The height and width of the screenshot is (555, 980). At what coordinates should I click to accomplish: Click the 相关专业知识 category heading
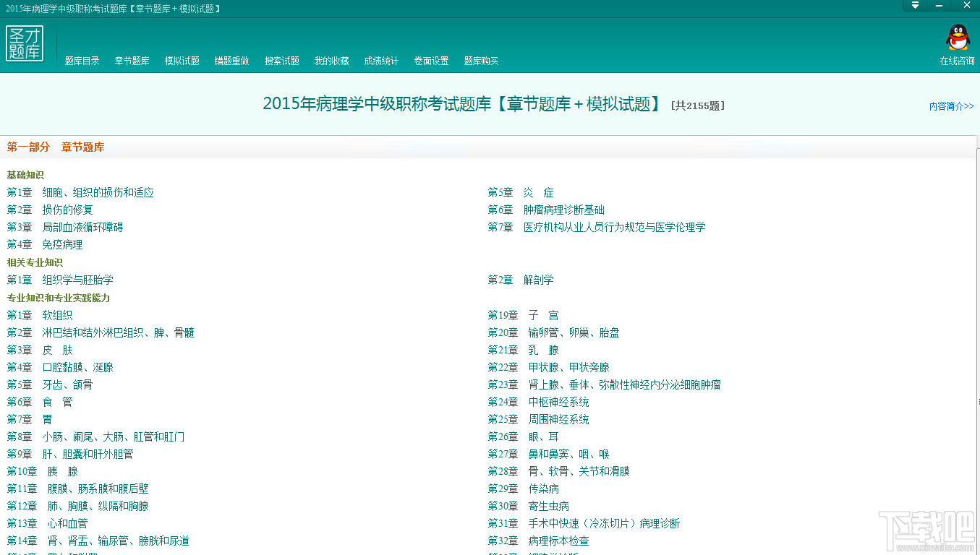35,262
